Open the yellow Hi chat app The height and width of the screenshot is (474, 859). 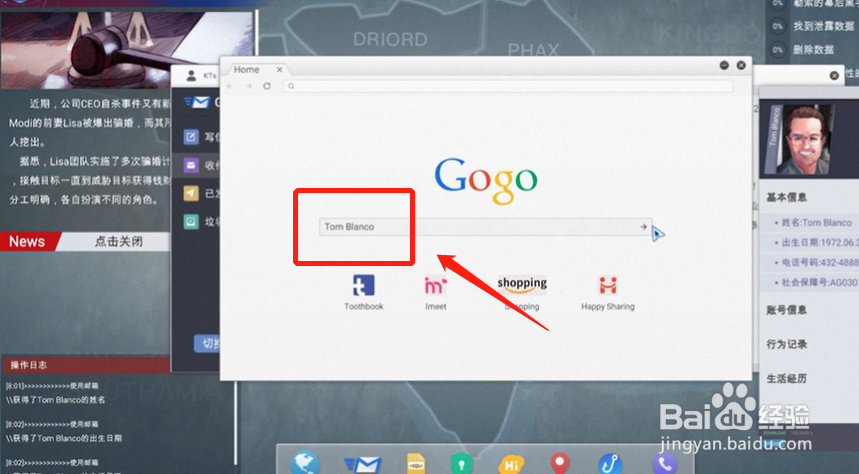click(511, 465)
